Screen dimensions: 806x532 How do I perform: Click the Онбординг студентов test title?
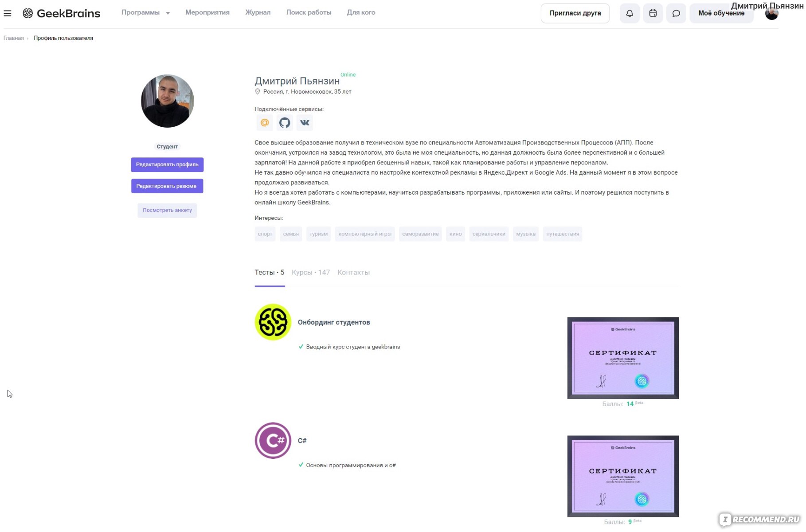(x=334, y=322)
